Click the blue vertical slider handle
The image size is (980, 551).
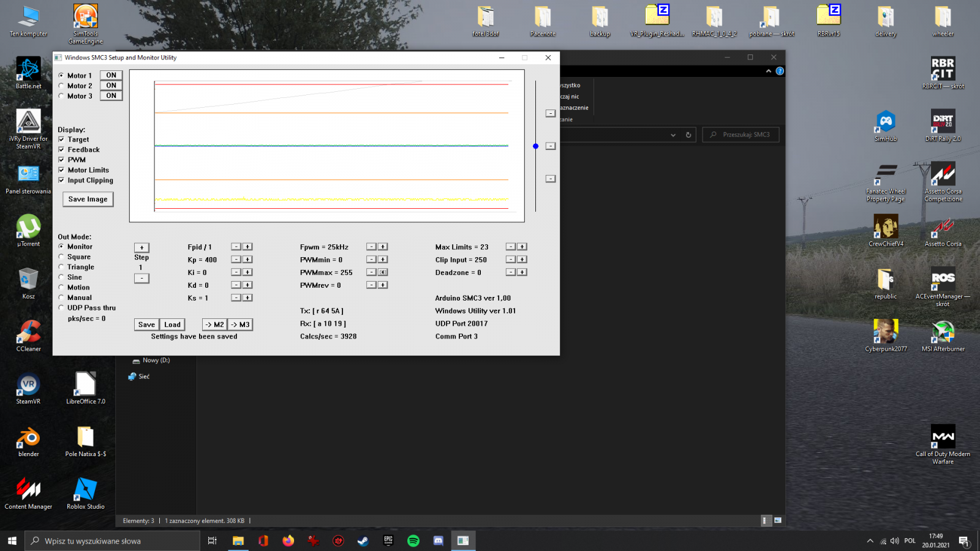535,146
